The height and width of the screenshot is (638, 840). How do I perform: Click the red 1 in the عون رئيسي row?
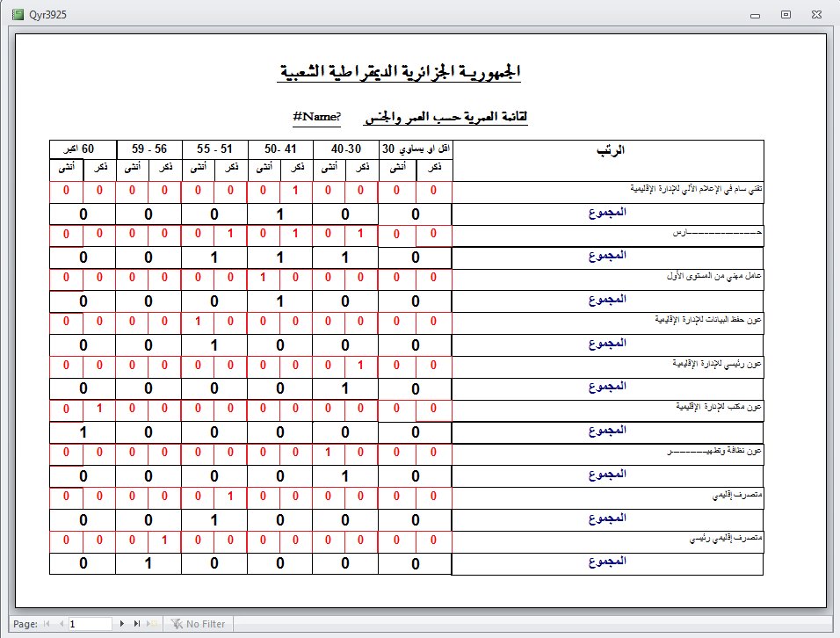360,365
